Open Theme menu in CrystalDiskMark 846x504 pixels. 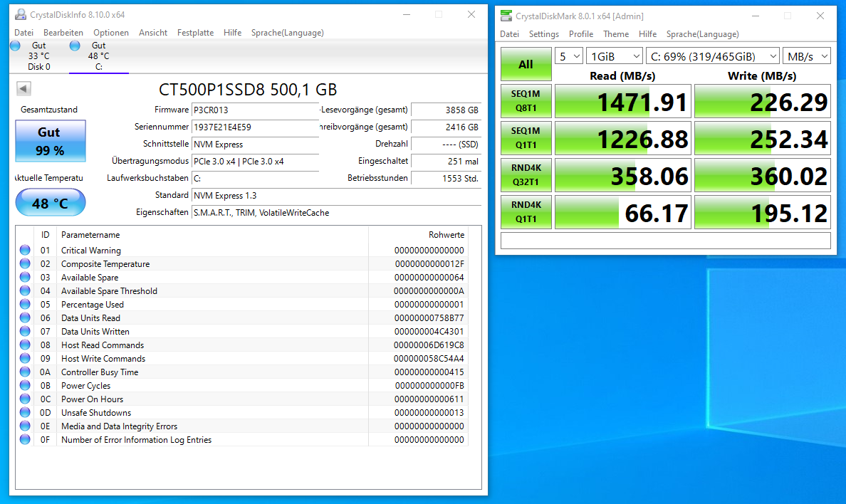pos(616,34)
